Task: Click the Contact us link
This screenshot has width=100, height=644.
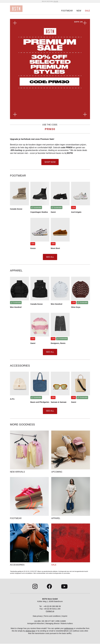Action: pyautogui.click(x=50, y=611)
